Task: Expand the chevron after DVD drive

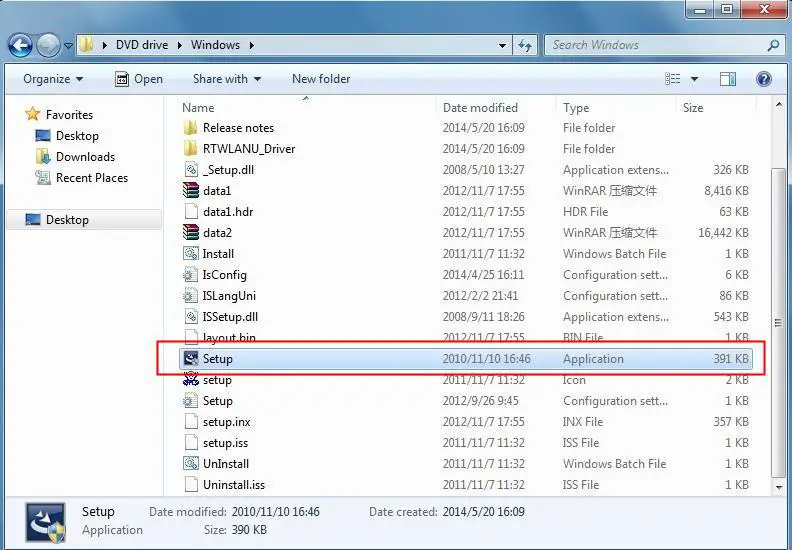Action: pyautogui.click(x=180, y=45)
